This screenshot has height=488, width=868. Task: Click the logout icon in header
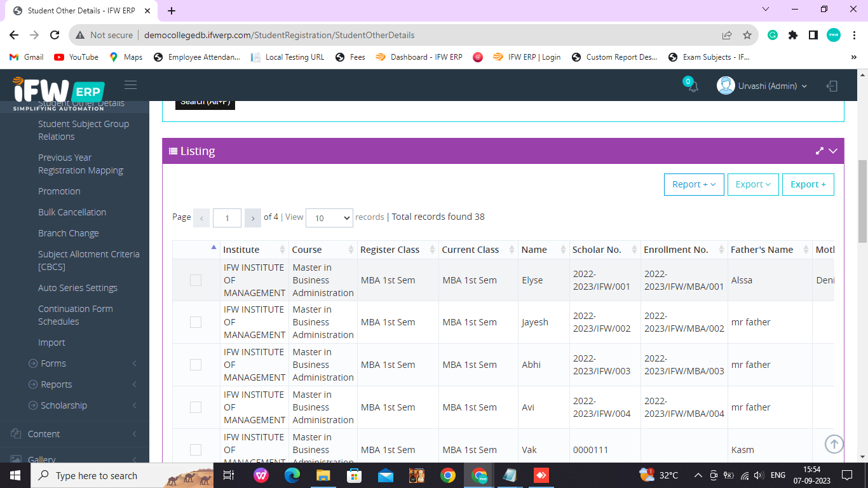(832, 86)
